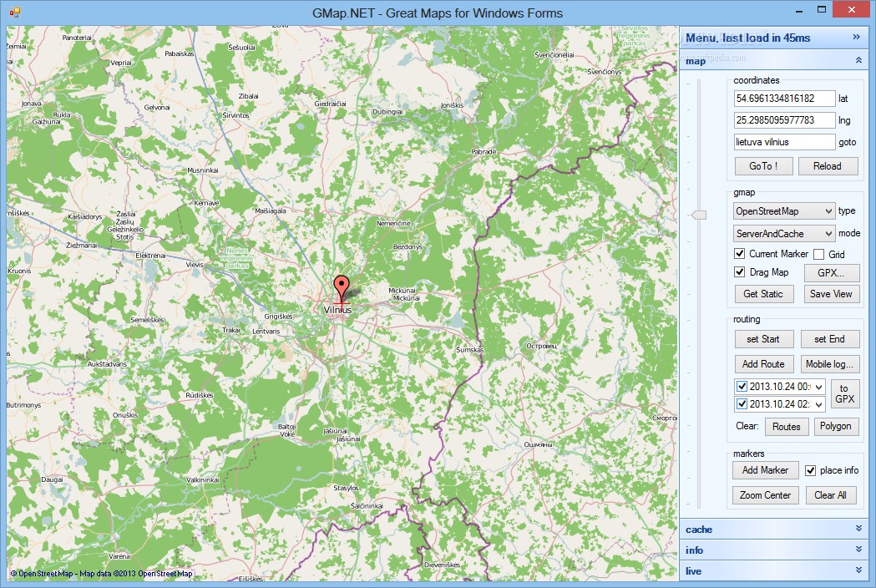The image size is (876, 588).
Task: Click the latitude input field
Action: point(784,99)
